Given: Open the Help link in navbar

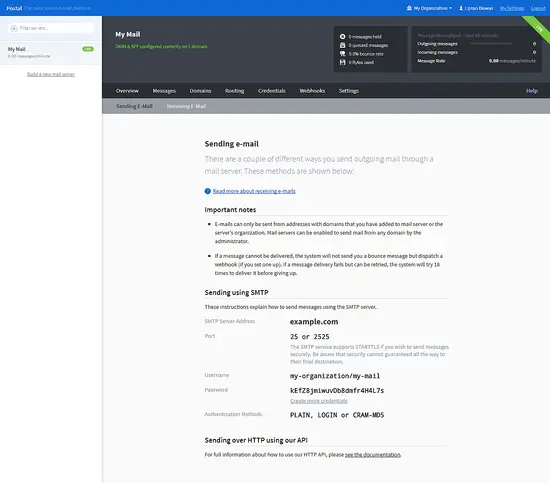Looking at the screenshot, I should click(x=532, y=91).
